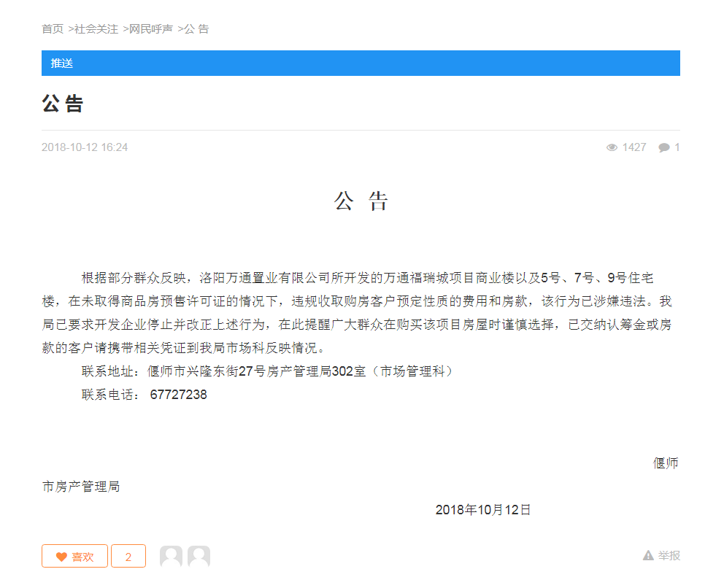724x588 pixels.
Task: Click the heart icon in 喜欢 button
Action: click(61, 557)
